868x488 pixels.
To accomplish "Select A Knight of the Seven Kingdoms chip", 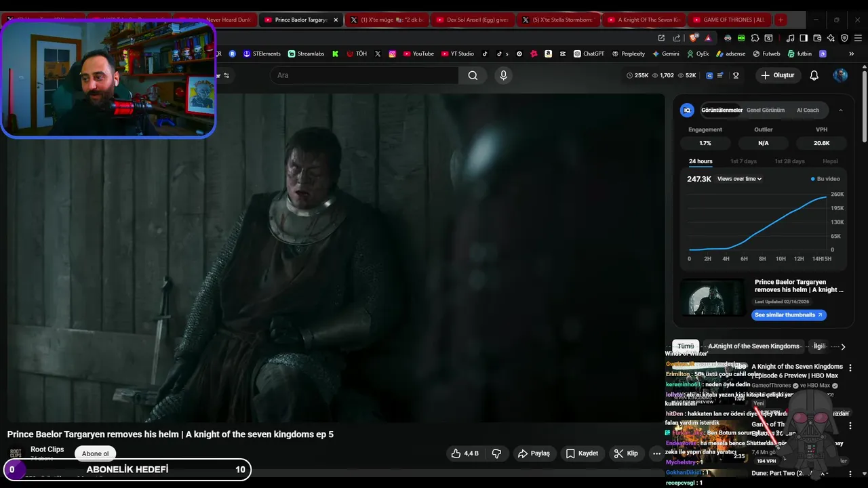I will click(x=753, y=346).
